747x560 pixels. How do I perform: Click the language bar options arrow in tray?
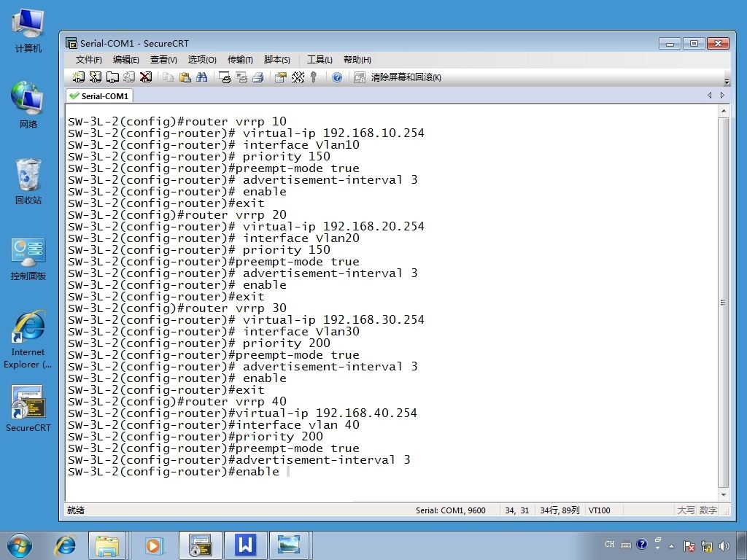pos(657,548)
